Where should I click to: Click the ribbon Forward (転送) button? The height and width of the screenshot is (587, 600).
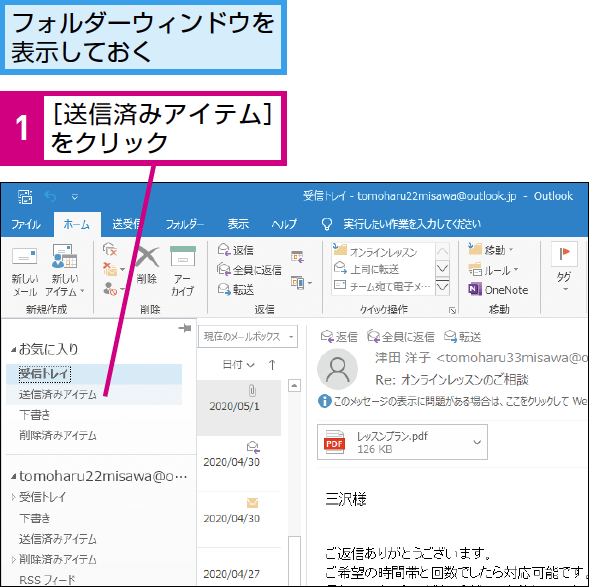(x=236, y=290)
